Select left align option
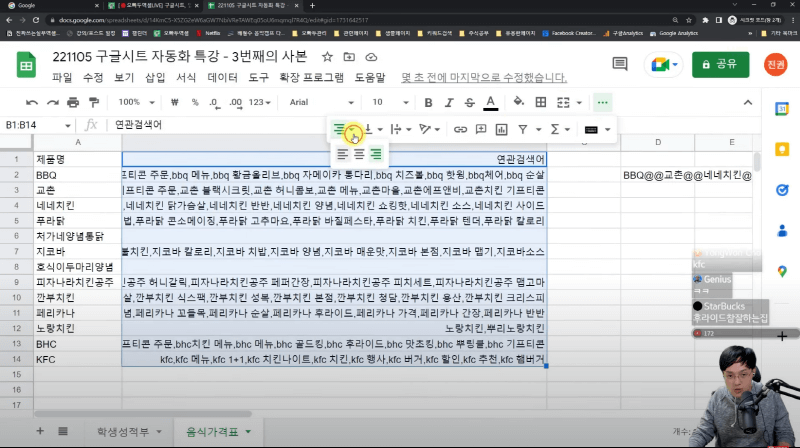 tap(342, 154)
